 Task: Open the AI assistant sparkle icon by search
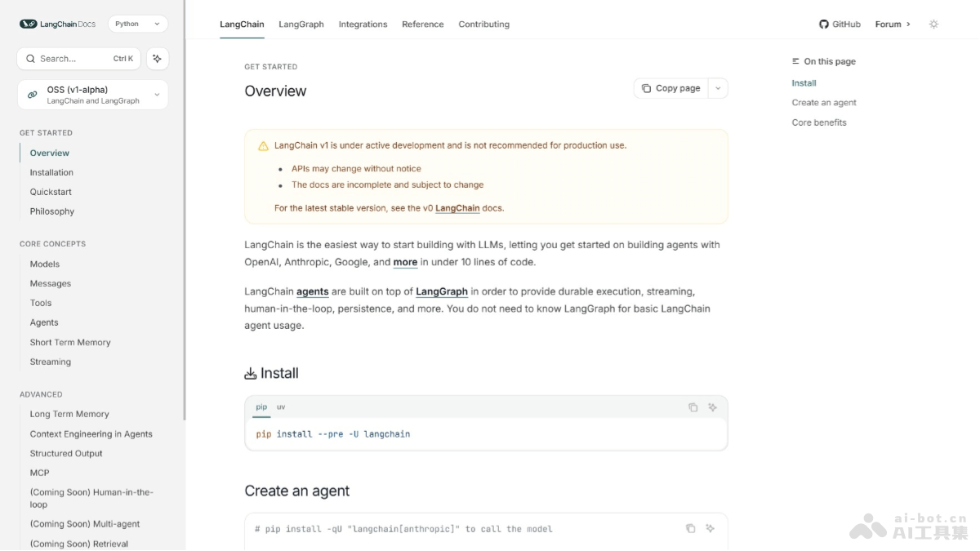[x=158, y=59]
